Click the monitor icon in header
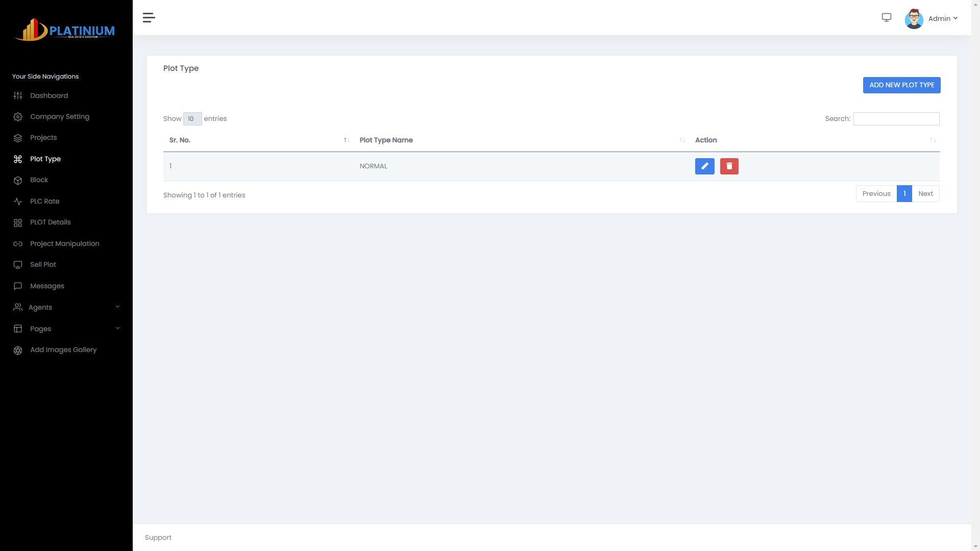 click(887, 18)
